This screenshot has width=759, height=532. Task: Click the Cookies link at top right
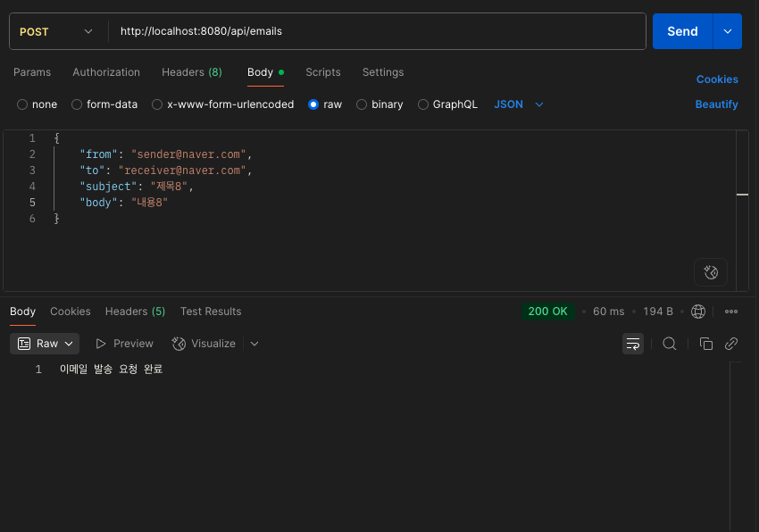(x=717, y=79)
